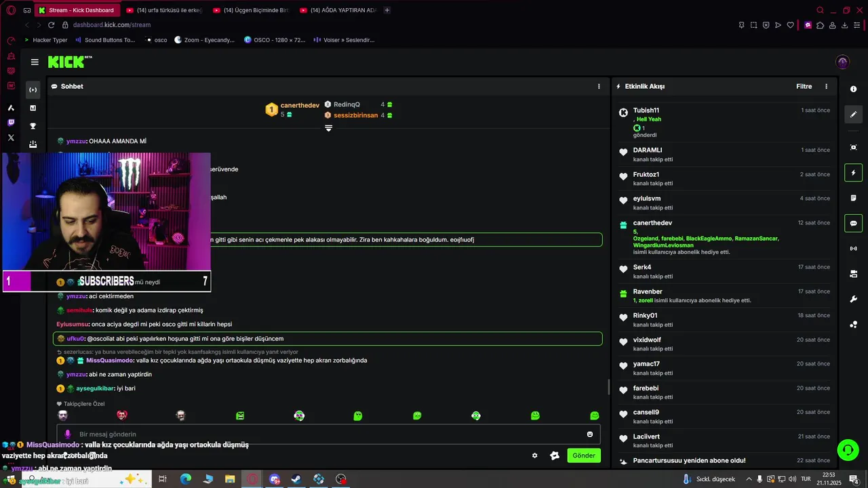This screenshot has height=488, width=868.
Task: Open the profile avatar menu
Action: click(843, 62)
